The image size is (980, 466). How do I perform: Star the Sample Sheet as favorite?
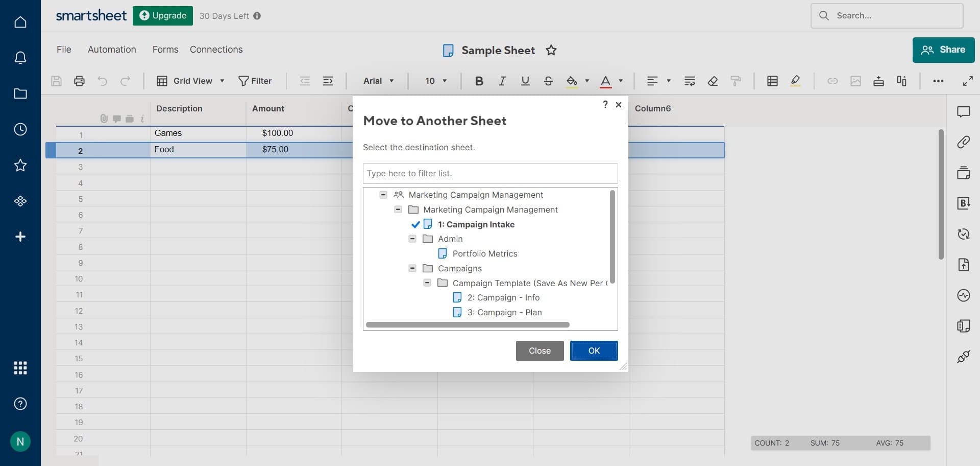tap(551, 50)
